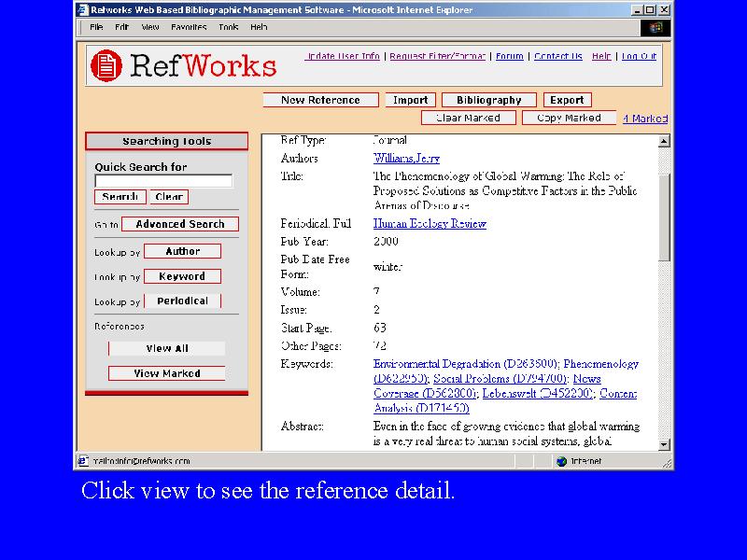The width and height of the screenshot is (747, 560).
Task: Focus the Quick Search input field
Action: click(x=163, y=181)
